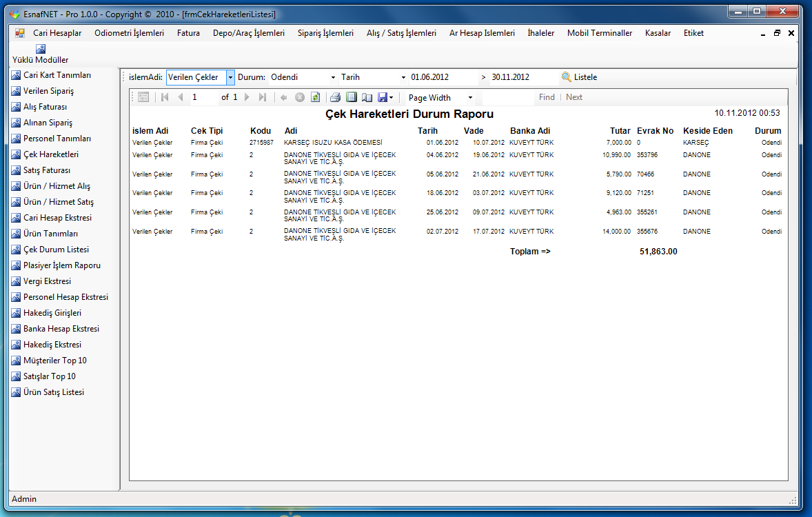This screenshot has width=812, height=517.
Task: Open Ar Hesap Islemleri menu
Action: pos(482,33)
